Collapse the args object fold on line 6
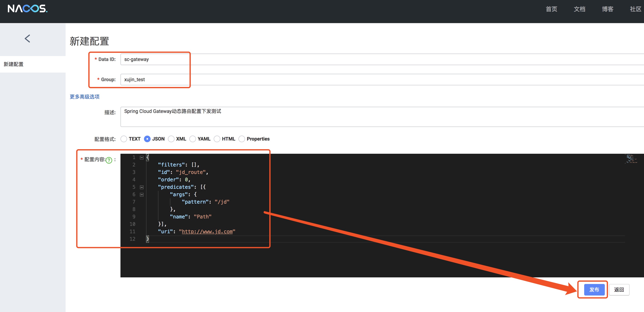The width and height of the screenshot is (644, 312). tap(142, 195)
